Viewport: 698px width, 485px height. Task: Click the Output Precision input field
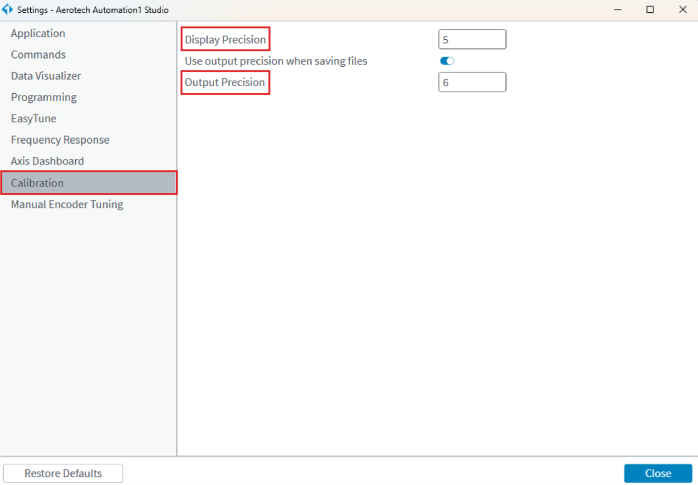[x=472, y=82]
